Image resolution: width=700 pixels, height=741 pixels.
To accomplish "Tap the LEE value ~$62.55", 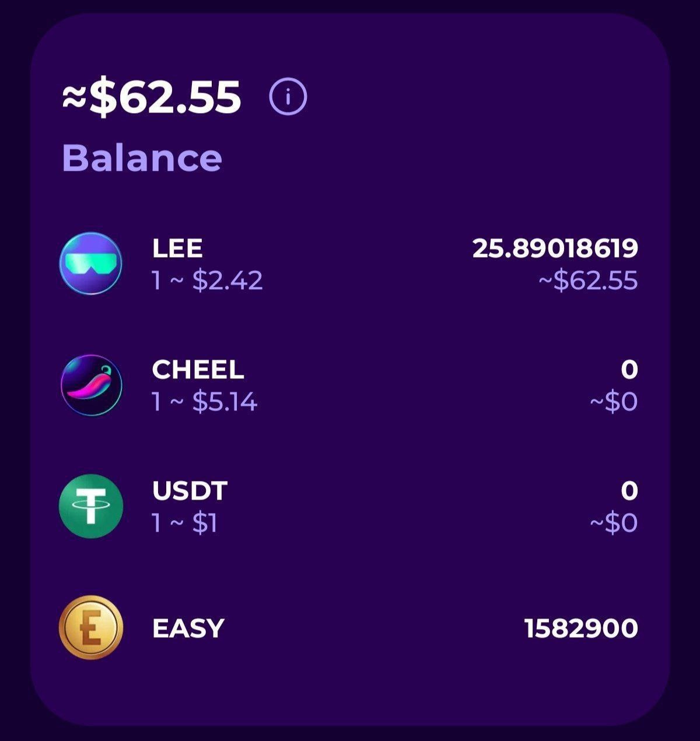I will [x=588, y=280].
